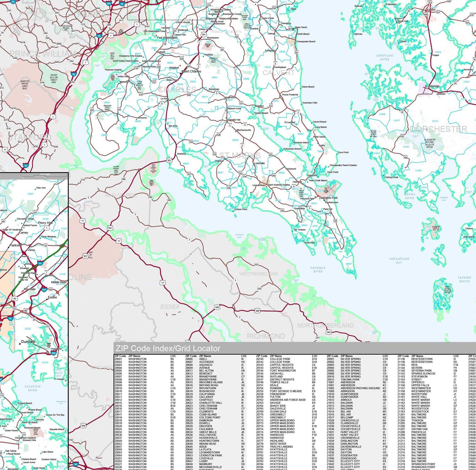Click the "CALIFORNIA" entry in the ZIP index
Screen dimensions: 476x470
[207, 394]
